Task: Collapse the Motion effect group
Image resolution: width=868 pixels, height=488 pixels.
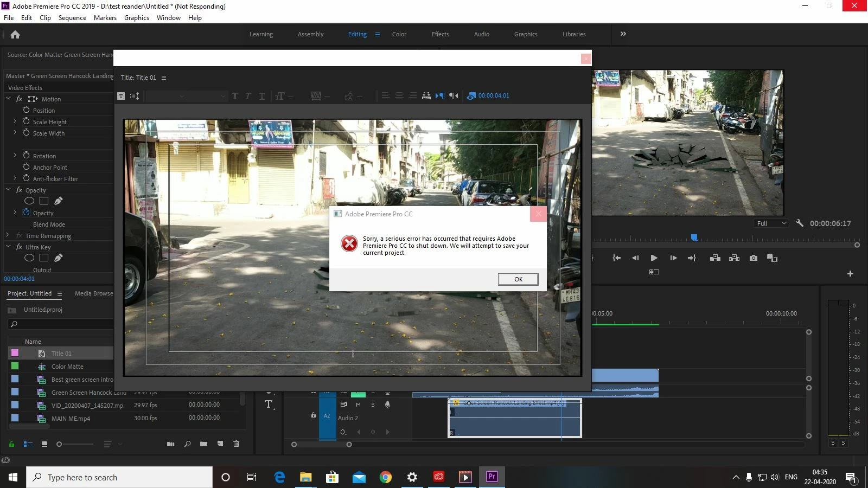Action: 9,99
